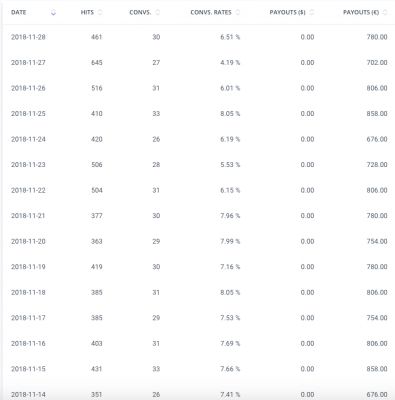The image size is (395, 400).
Task: Click the 858.00 payout for 2018-11-15
Action: point(377,369)
